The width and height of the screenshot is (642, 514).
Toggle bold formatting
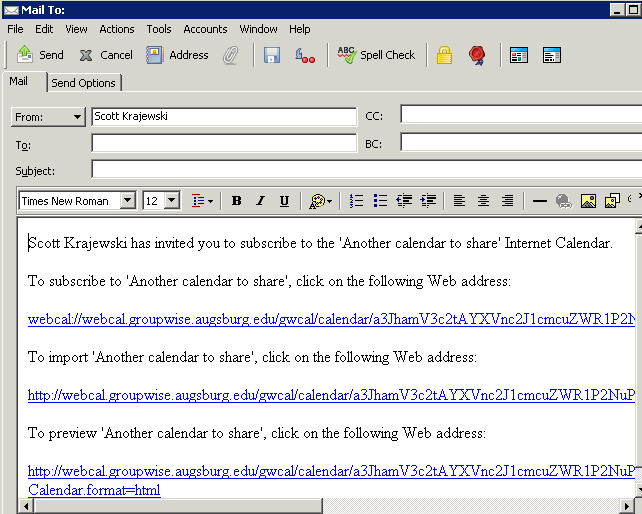pos(236,201)
